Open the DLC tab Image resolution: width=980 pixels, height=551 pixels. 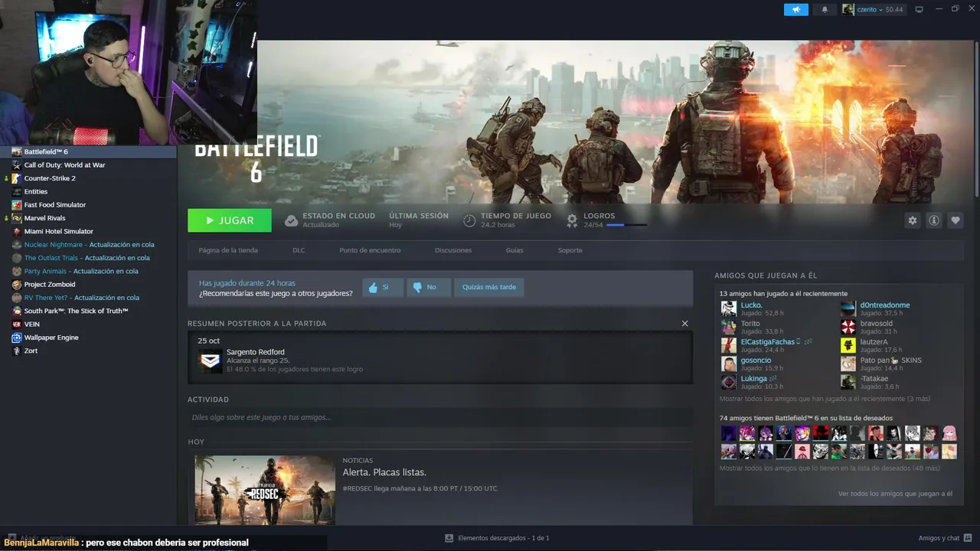point(299,250)
